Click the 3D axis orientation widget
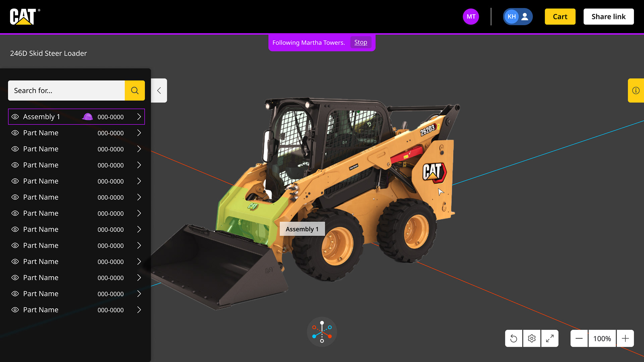 (x=322, y=332)
